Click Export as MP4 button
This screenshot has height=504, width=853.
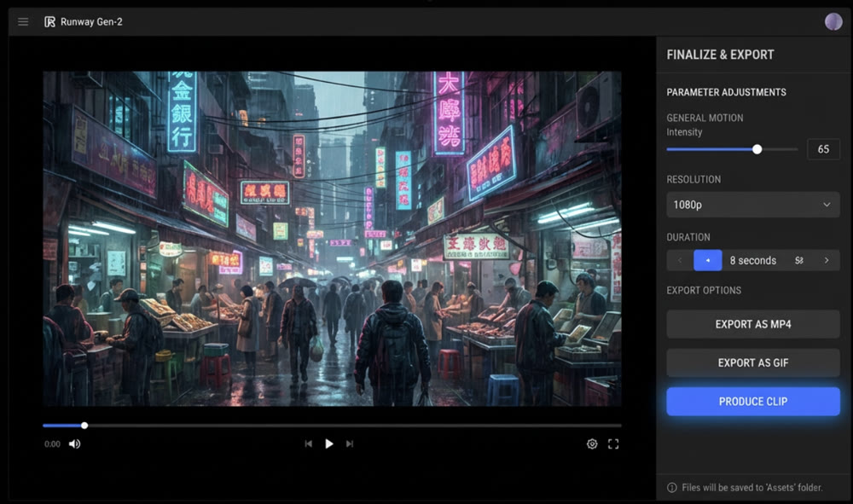(752, 324)
